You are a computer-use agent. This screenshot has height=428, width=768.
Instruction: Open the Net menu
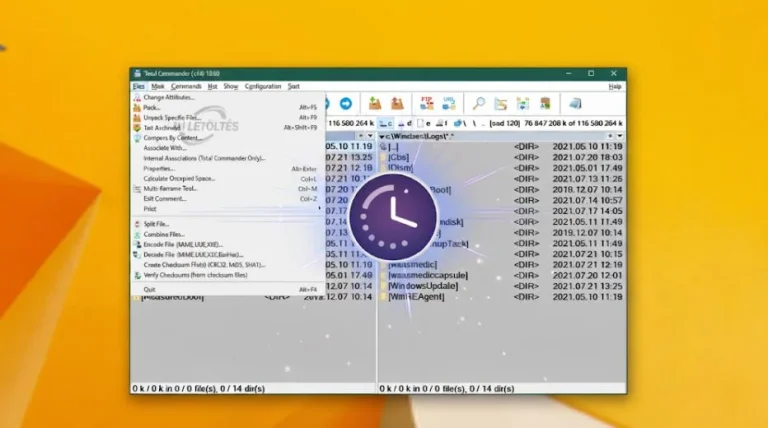[212, 86]
